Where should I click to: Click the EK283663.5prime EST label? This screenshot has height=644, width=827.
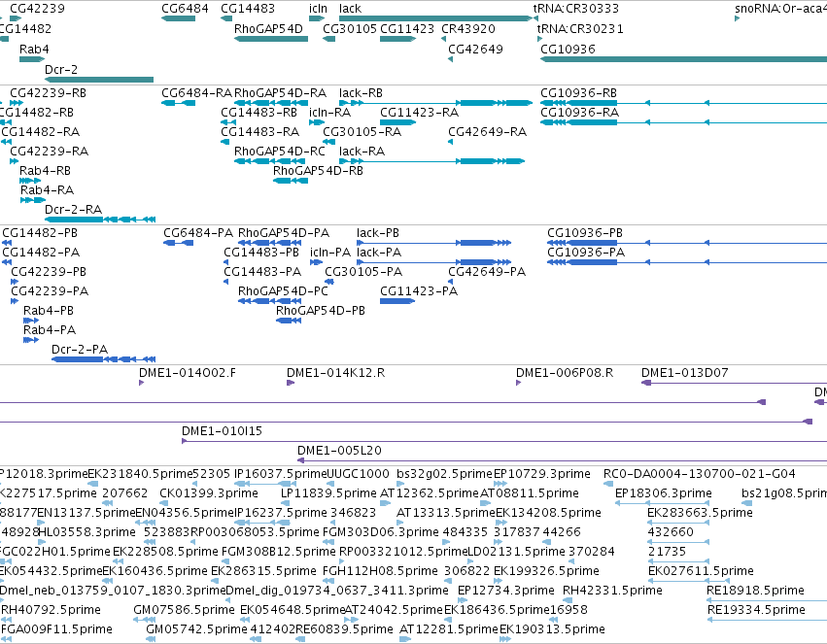(x=700, y=513)
